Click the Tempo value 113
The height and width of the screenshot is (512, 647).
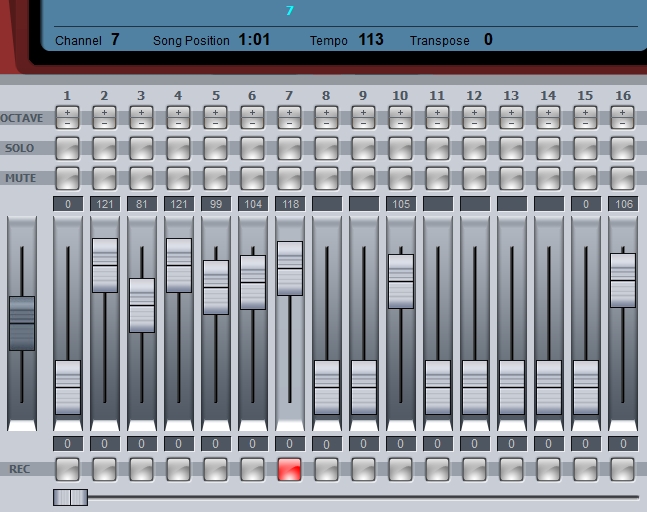(x=370, y=40)
